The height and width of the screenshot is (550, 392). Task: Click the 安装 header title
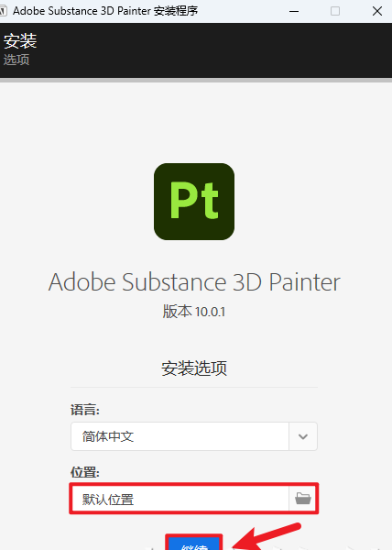pyautogui.click(x=20, y=40)
